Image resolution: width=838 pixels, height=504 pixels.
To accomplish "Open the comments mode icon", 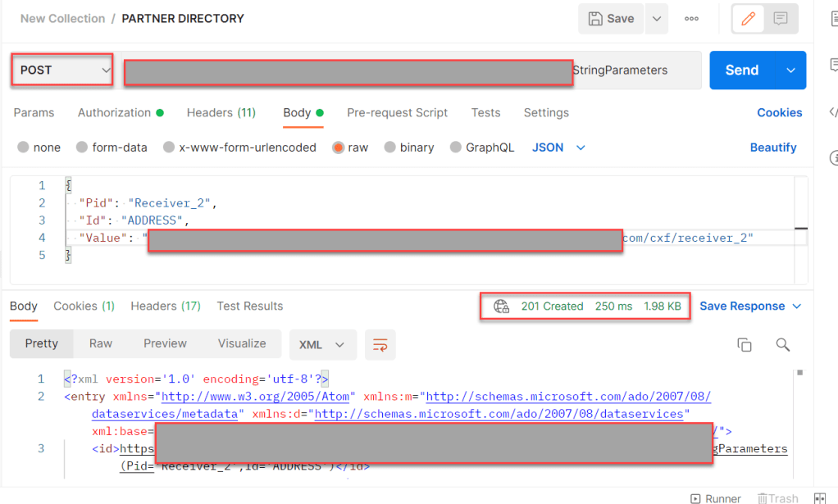I will tap(781, 19).
